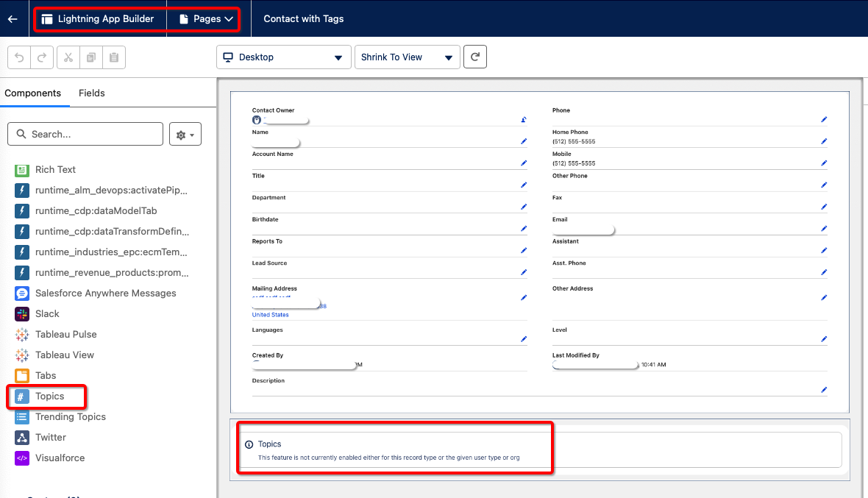Viewport: 868px width, 498px height.
Task: Click the back arrow in header
Action: tap(13, 19)
